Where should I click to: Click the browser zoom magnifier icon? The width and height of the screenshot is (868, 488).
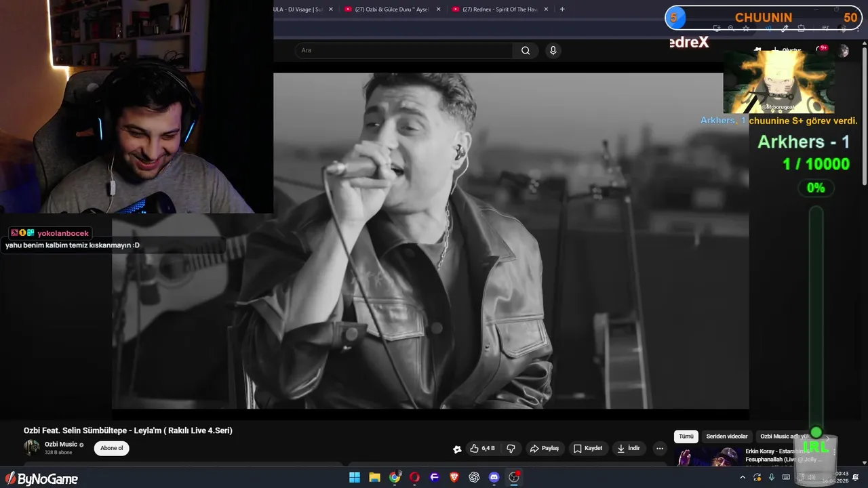(731, 28)
